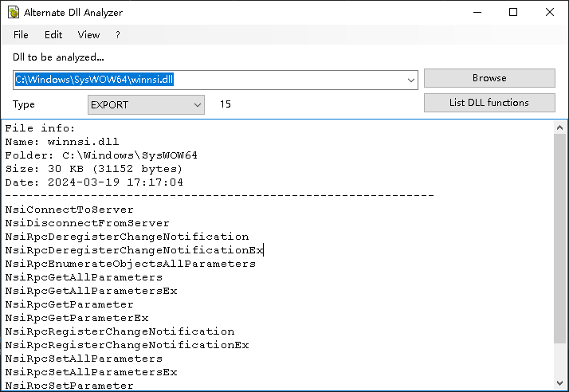Viewport: 569px width, 392px height.
Task: Click the Alternate Dll Analyzer title bar icon
Action: point(12,13)
